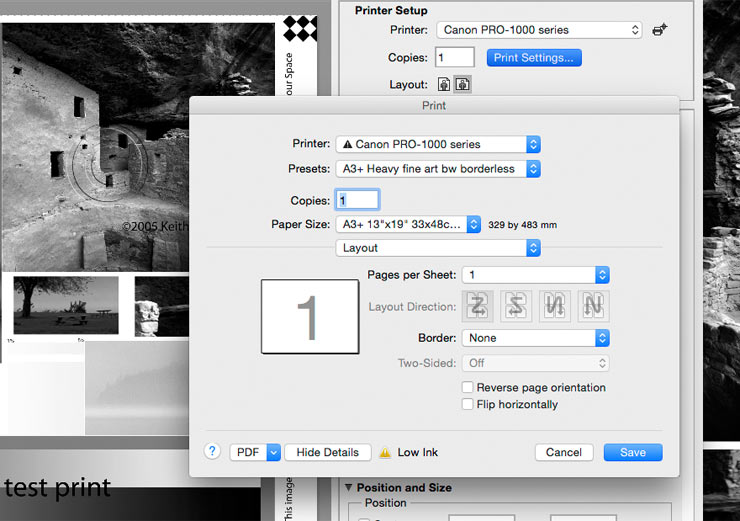Select portrait layout icon in Printer Setup

[444, 84]
